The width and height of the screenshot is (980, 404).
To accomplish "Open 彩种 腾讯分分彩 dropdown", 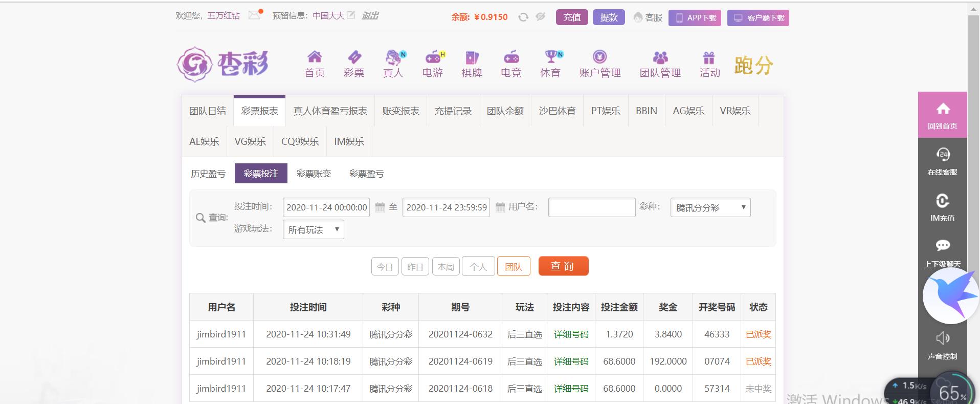I will click(710, 207).
